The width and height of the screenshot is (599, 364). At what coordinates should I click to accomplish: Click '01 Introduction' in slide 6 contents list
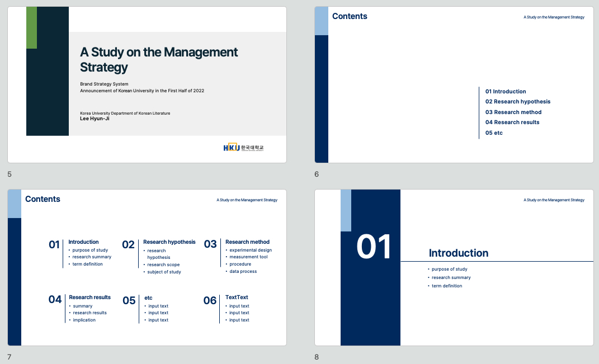point(506,91)
